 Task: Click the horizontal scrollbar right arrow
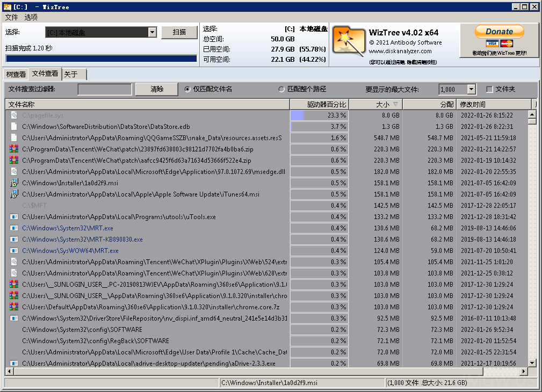point(524,371)
